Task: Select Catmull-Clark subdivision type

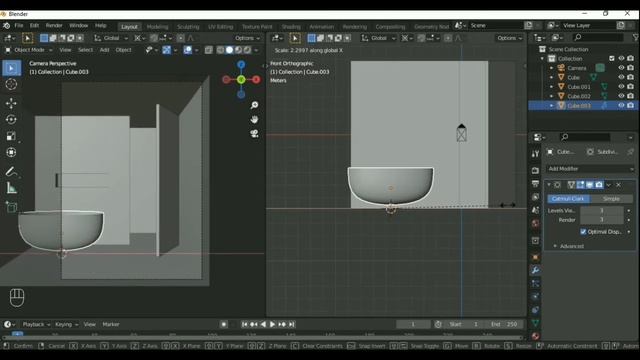Action: pos(568,199)
